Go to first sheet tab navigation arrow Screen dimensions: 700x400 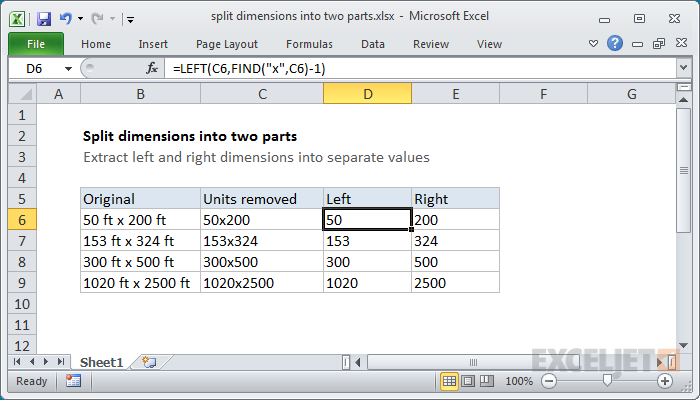(17, 362)
